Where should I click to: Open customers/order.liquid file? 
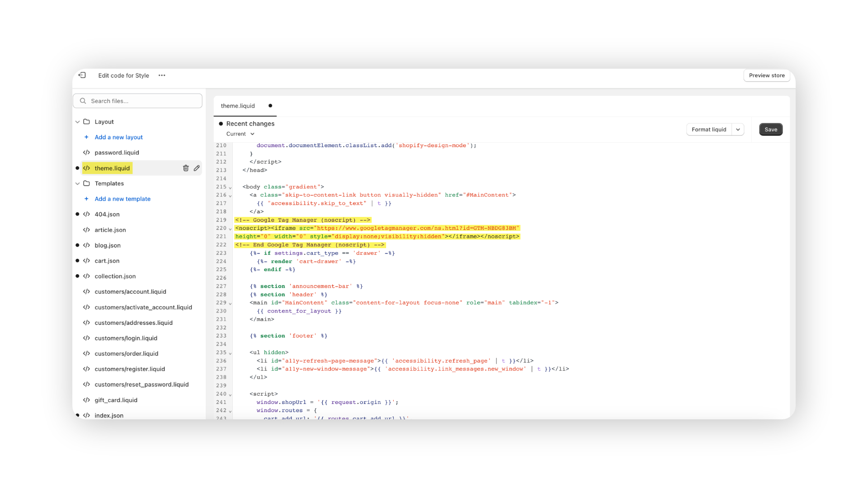[x=127, y=354]
